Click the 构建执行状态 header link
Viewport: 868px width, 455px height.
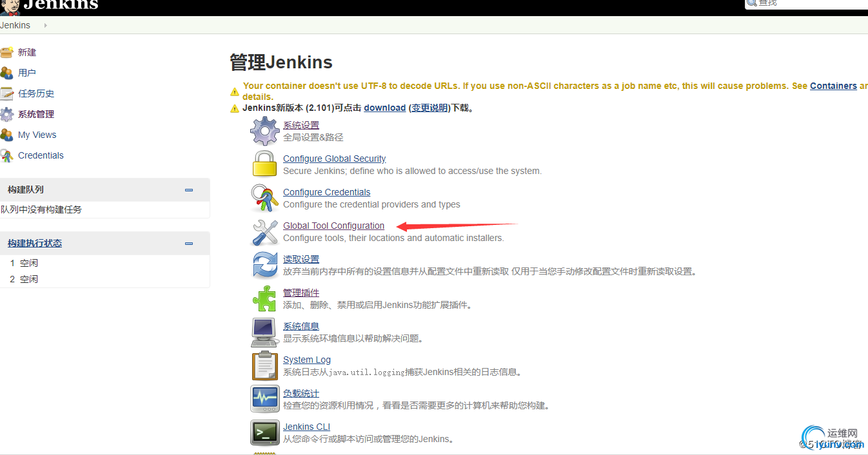35,243
